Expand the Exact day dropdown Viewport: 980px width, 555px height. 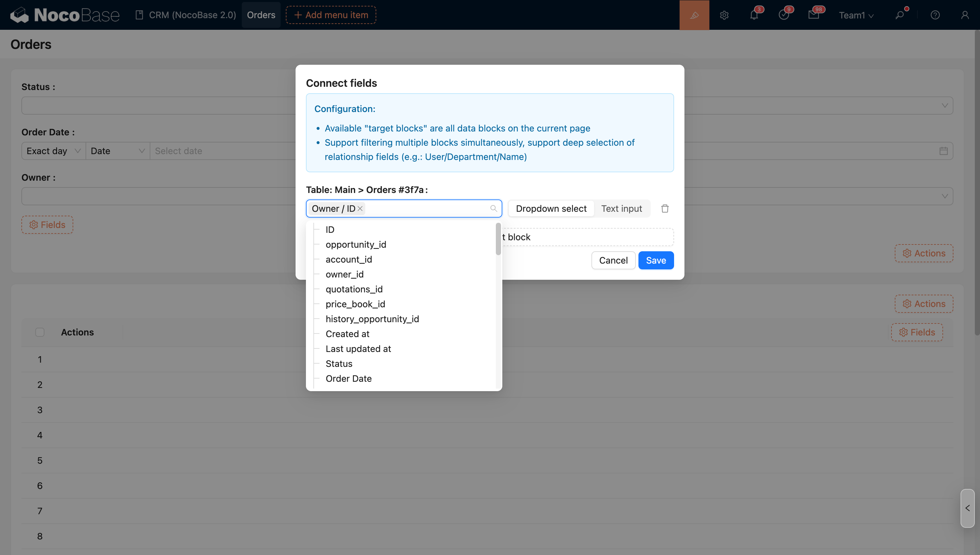(53, 151)
